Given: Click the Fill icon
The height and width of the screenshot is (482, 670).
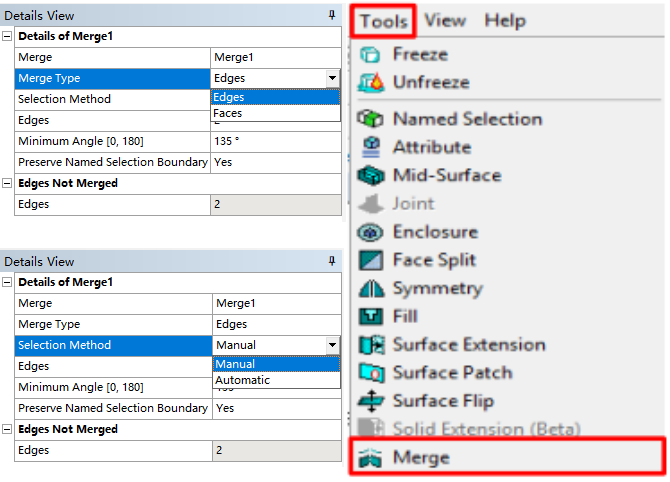Looking at the screenshot, I should [371, 317].
